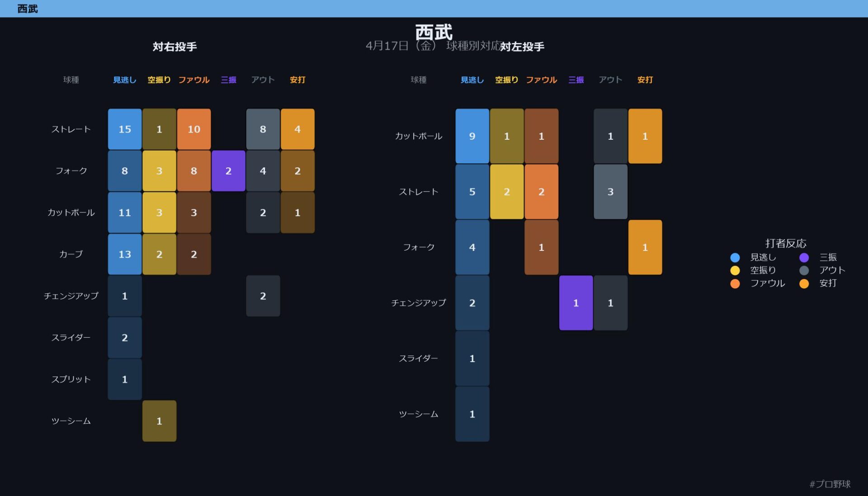
Task: Click アウト column header in 対左投手 panel
Action: [x=610, y=80]
